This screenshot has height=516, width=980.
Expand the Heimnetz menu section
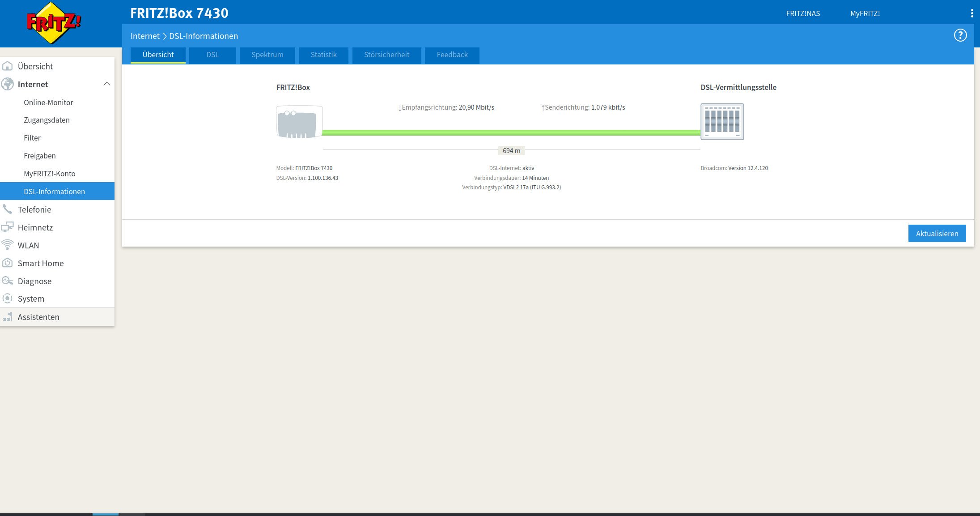coord(35,227)
